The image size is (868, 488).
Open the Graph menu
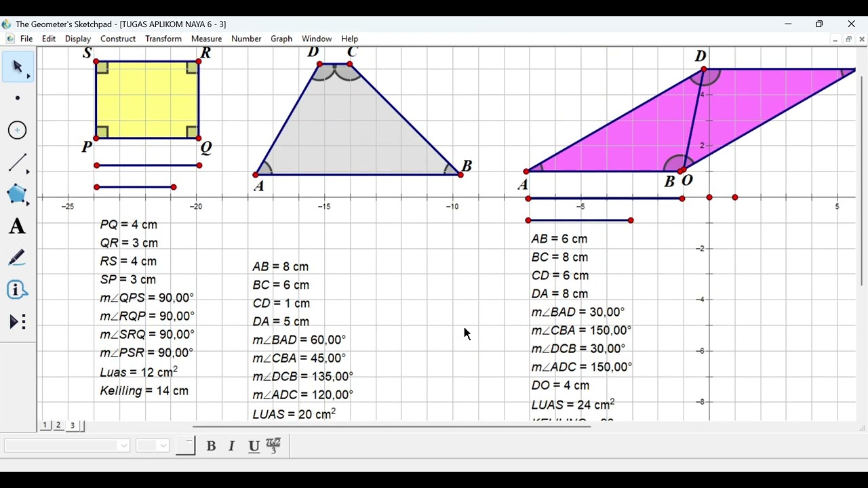[x=281, y=39]
